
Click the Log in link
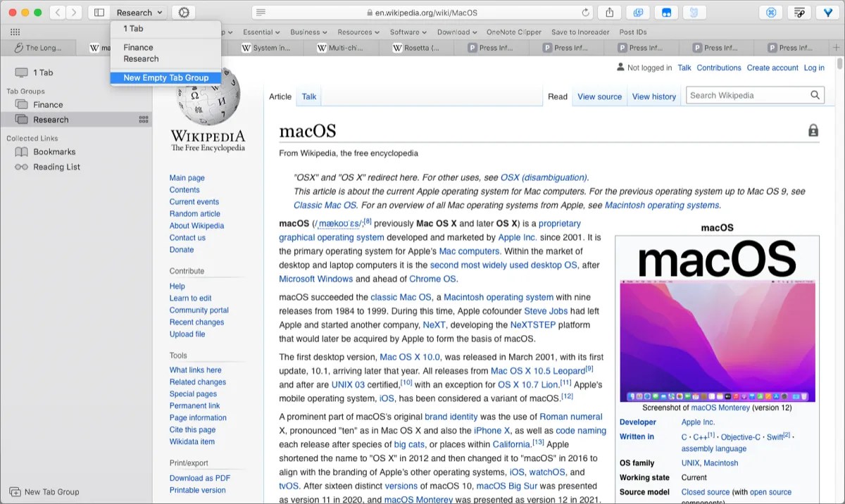point(814,68)
